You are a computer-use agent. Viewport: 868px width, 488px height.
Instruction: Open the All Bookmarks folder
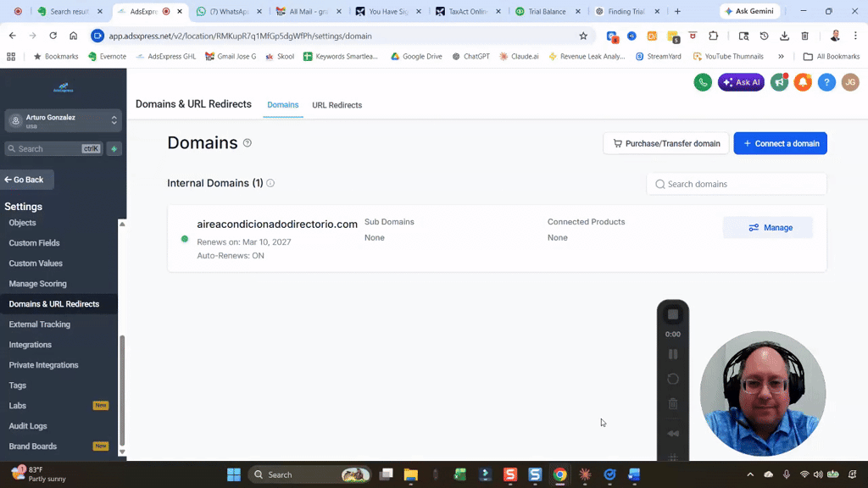click(x=832, y=57)
